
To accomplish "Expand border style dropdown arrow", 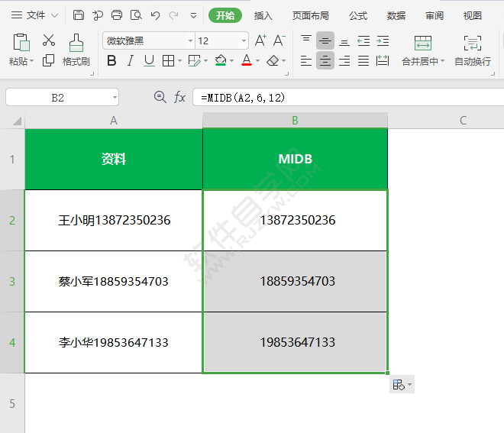I will point(179,60).
